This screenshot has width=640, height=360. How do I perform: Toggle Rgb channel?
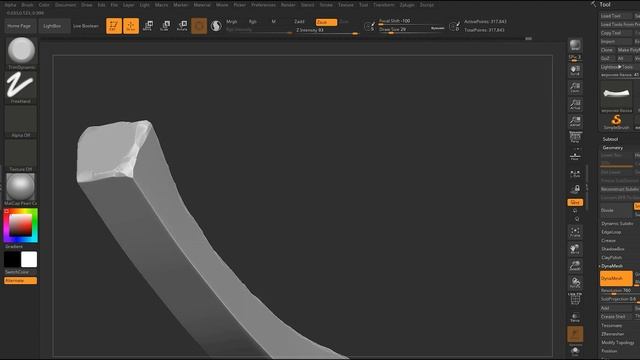253,22
